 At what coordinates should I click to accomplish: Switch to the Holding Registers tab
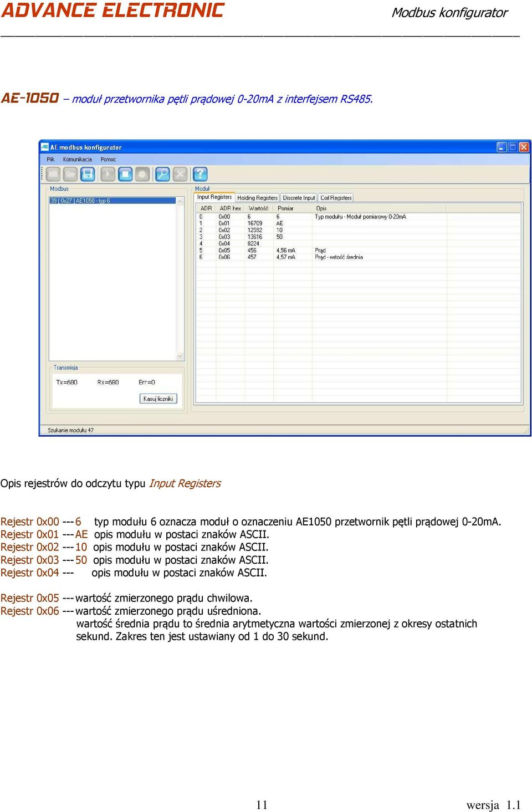[x=257, y=198]
